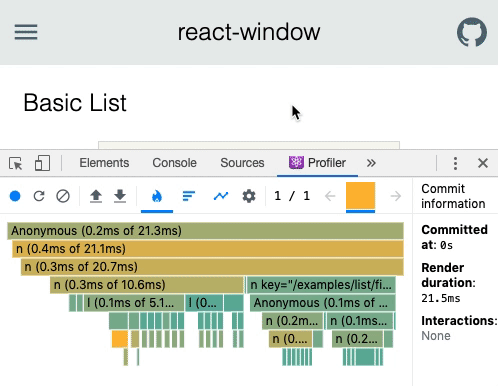Expand the more DevTools tabs chevron
Viewport: 498px width, 386px height.
(371, 163)
